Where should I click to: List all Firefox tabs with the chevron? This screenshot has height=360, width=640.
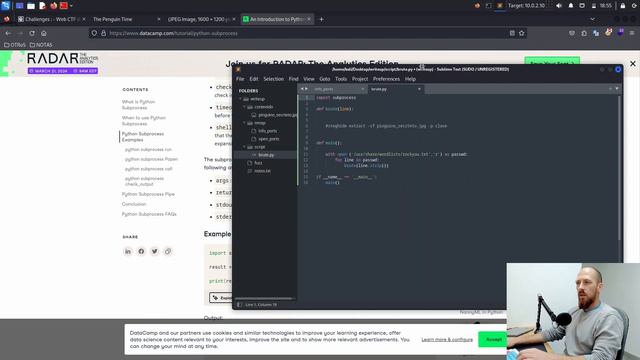pos(592,19)
